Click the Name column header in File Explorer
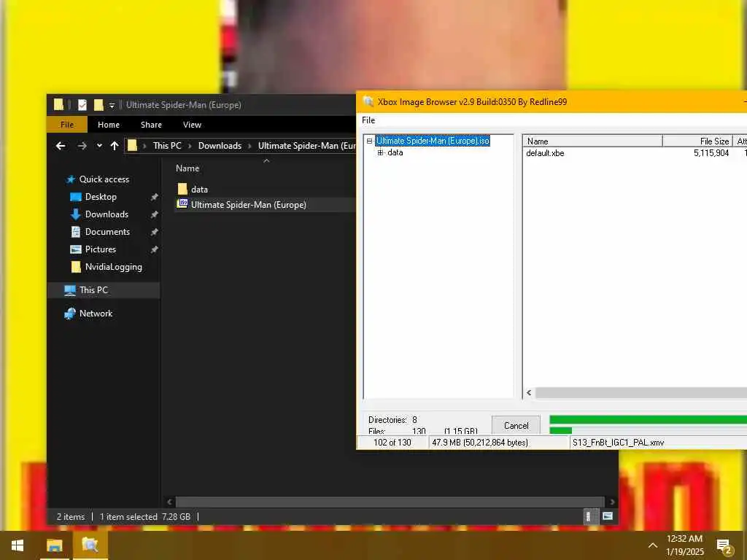747x560 pixels. (x=187, y=168)
